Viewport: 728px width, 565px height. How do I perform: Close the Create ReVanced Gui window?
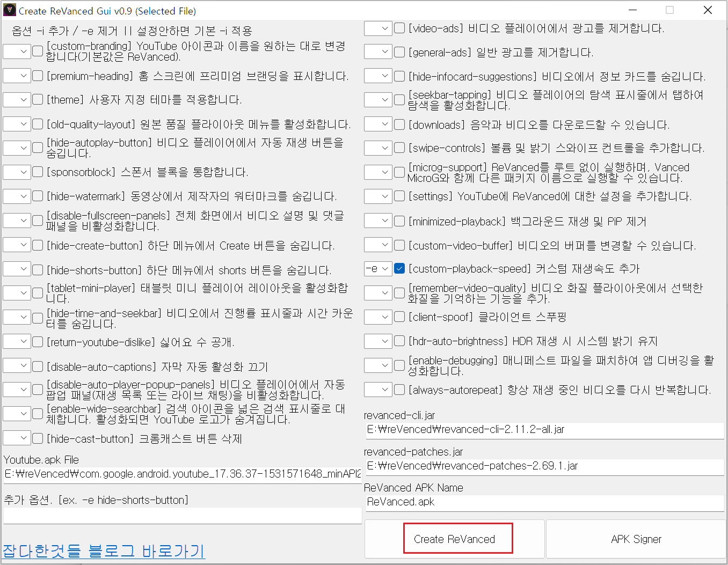(708, 10)
